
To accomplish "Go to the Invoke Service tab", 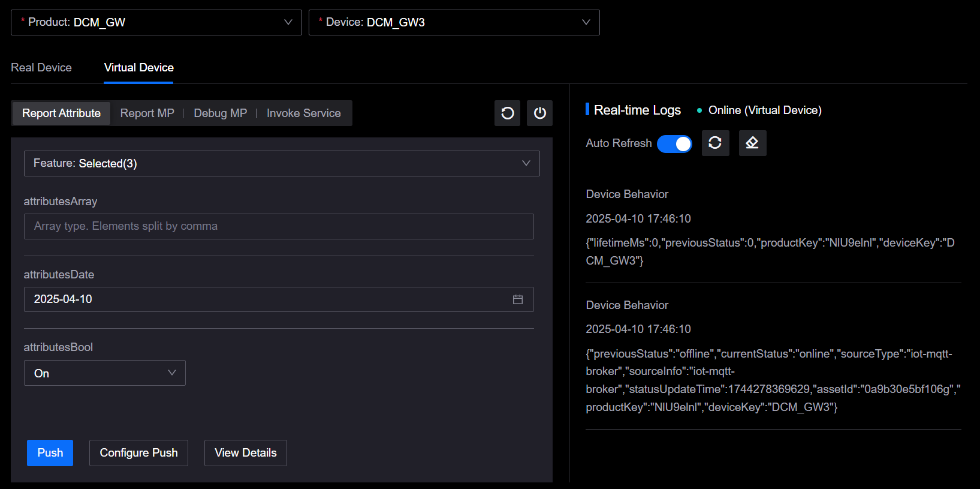I will [303, 113].
